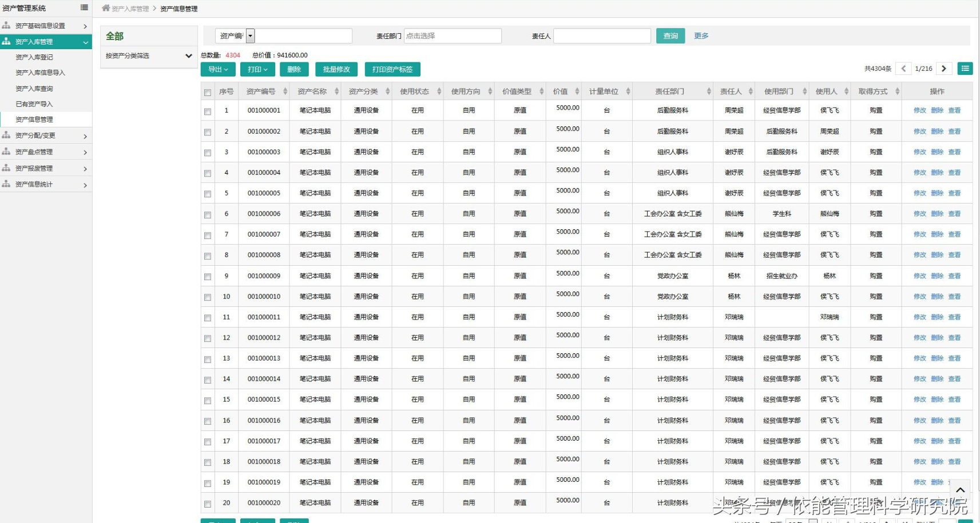
Task: Click 修改 link for asset 001000003
Action: tap(919, 152)
